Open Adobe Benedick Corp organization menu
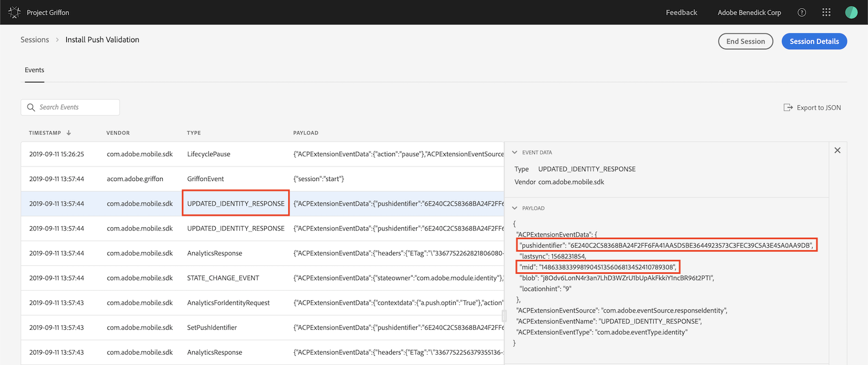This screenshot has width=868, height=365. [x=749, y=12]
